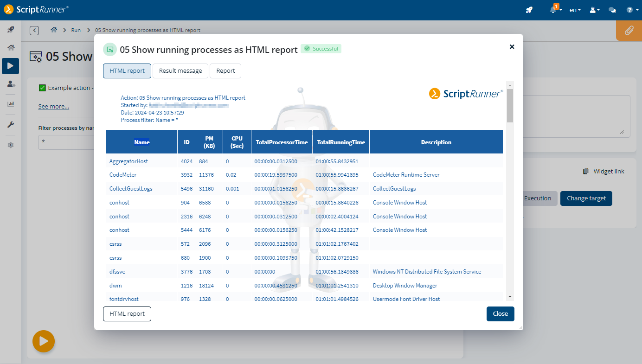Click the HTML report button at bottom left
This screenshot has height=364, width=642.
127,314
